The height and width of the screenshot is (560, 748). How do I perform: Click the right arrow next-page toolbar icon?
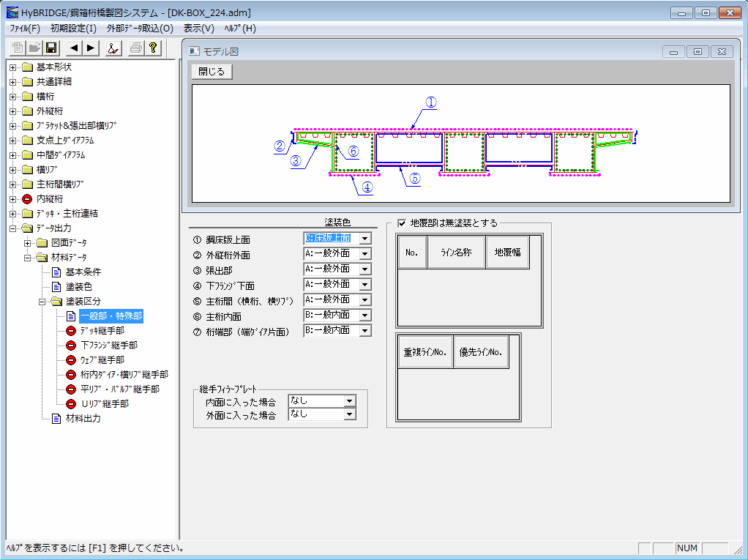[90, 48]
